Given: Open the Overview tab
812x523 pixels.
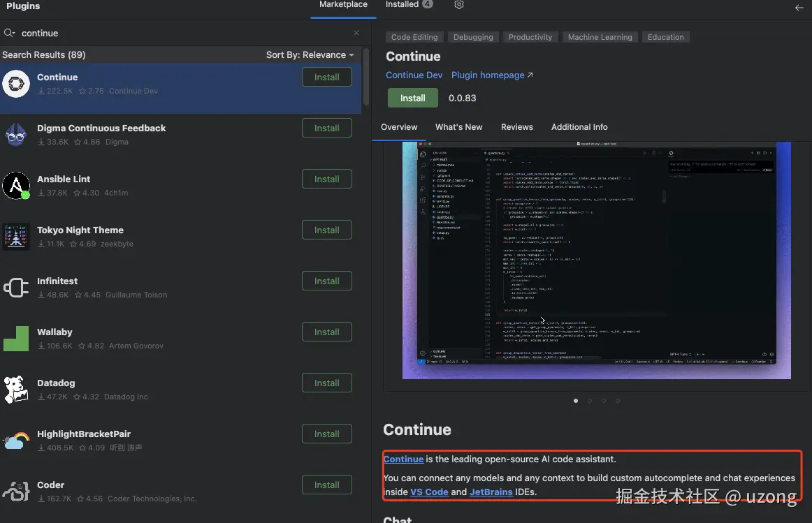Looking at the screenshot, I should (399, 127).
